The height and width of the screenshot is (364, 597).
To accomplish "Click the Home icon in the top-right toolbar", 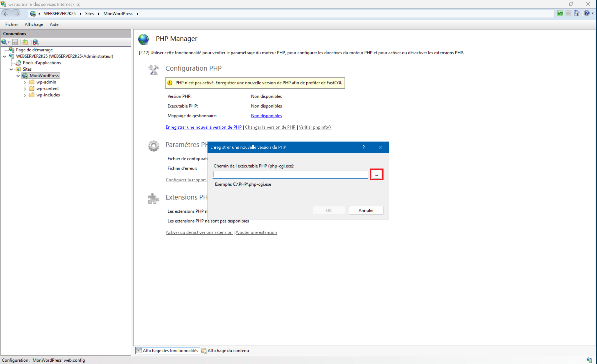I will pos(576,13).
